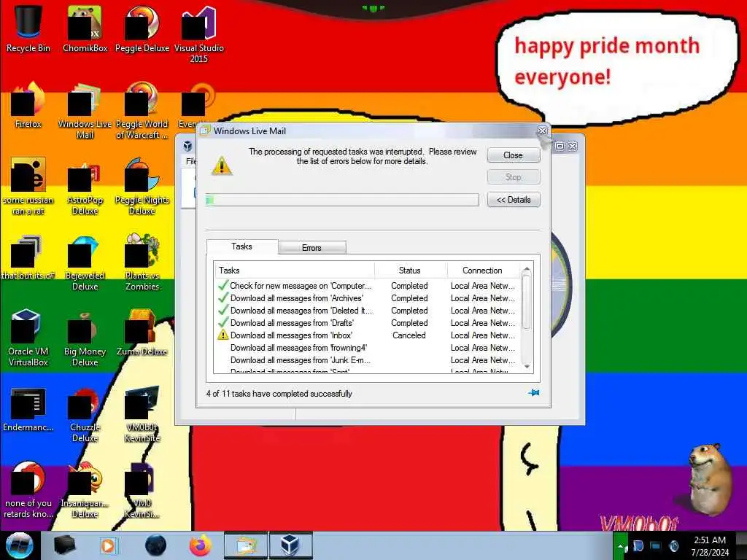Click the task list scroll-up arrow

(x=527, y=270)
